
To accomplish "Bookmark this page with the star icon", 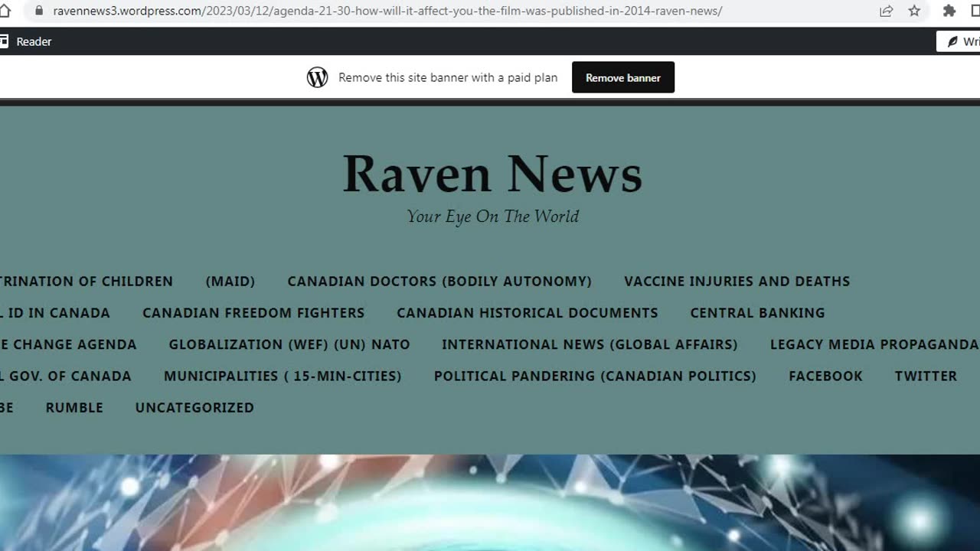I will coord(914,11).
